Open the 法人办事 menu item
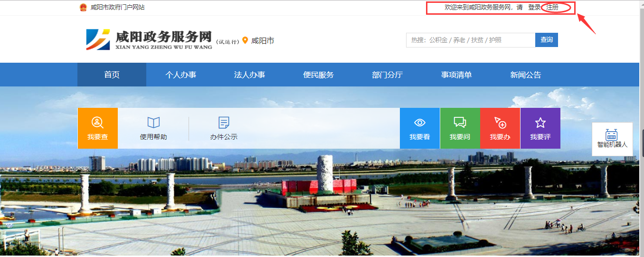Viewport: 644px width, 257px height. click(x=249, y=75)
